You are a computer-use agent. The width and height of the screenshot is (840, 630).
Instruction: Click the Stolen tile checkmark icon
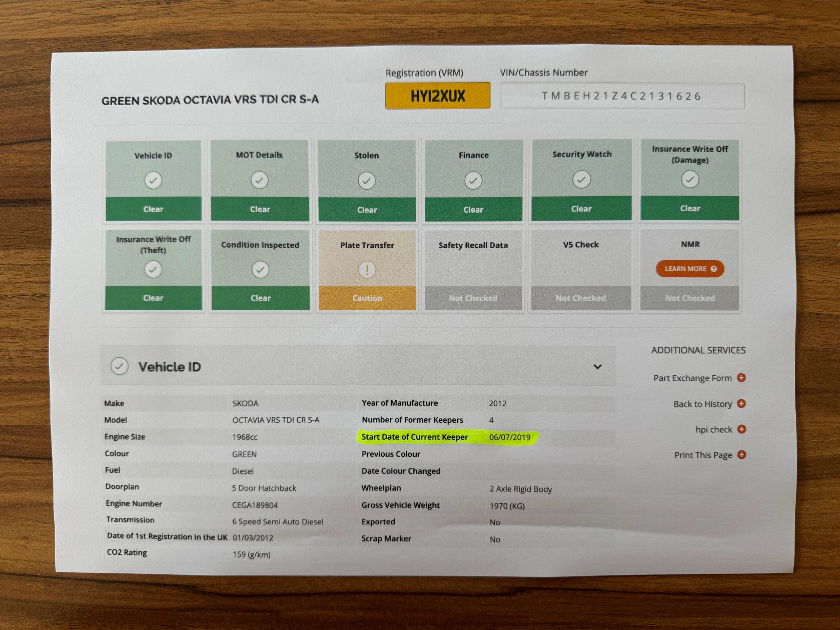[367, 181]
